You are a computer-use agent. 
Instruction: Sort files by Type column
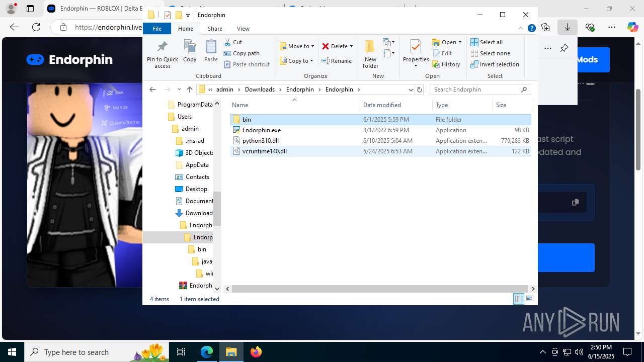(x=462, y=105)
